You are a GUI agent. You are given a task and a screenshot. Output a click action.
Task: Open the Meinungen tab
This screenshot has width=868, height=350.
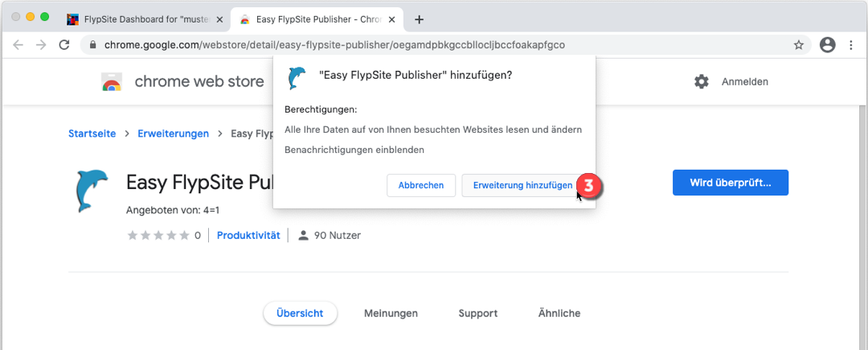[391, 314]
